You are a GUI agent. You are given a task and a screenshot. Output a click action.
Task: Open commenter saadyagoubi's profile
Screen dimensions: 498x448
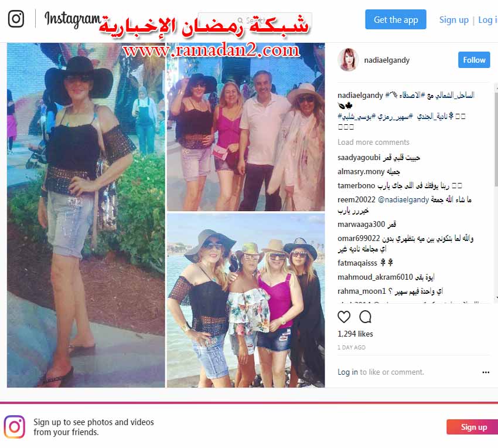(359, 157)
